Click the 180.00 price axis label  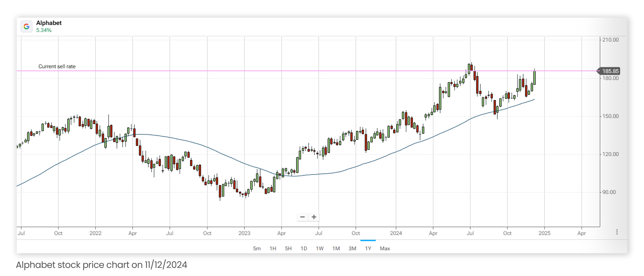(x=610, y=78)
